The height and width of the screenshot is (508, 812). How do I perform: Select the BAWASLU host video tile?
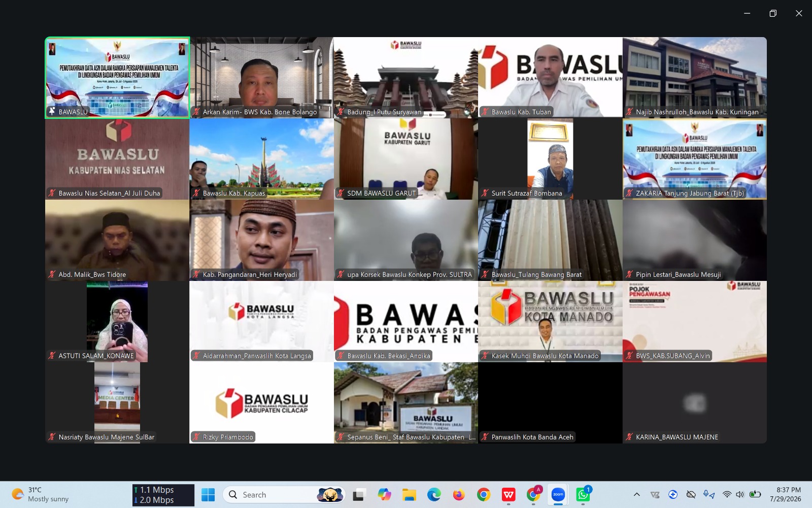[117, 78]
